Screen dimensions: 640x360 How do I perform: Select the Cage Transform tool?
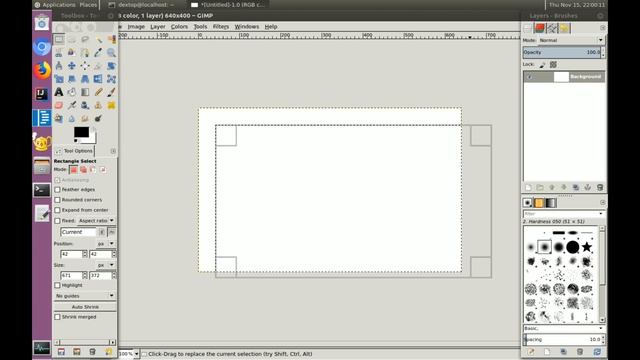(111, 79)
